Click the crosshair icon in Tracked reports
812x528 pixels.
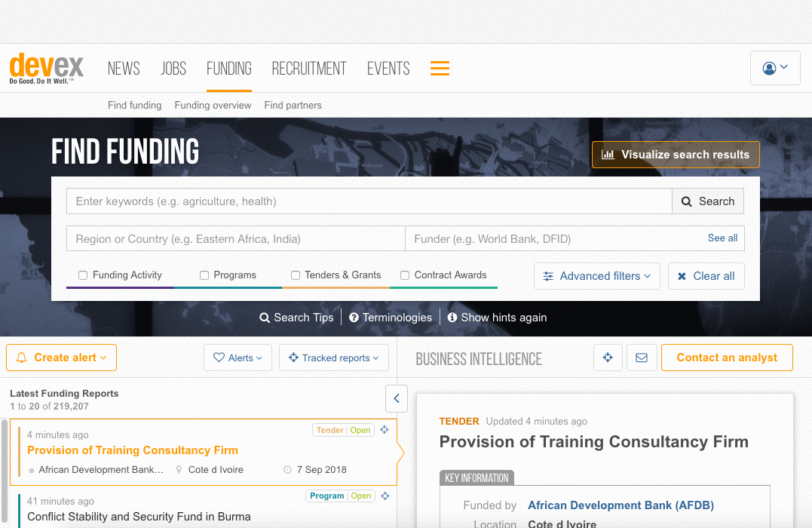coord(293,358)
